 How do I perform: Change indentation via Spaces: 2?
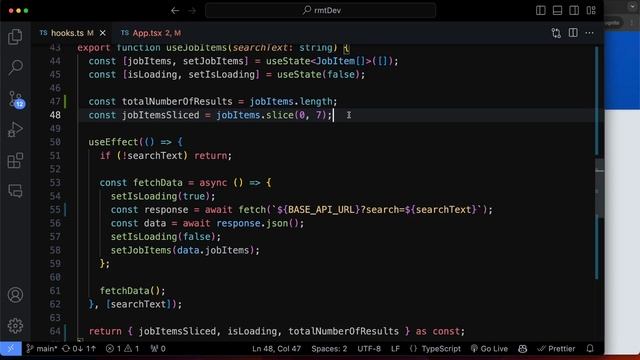click(x=329, y=349)
